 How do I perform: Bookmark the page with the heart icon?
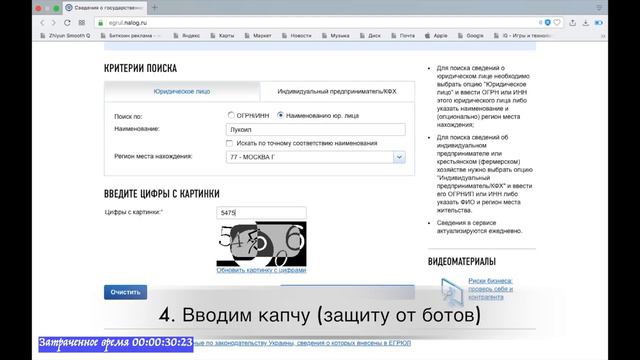557,23
